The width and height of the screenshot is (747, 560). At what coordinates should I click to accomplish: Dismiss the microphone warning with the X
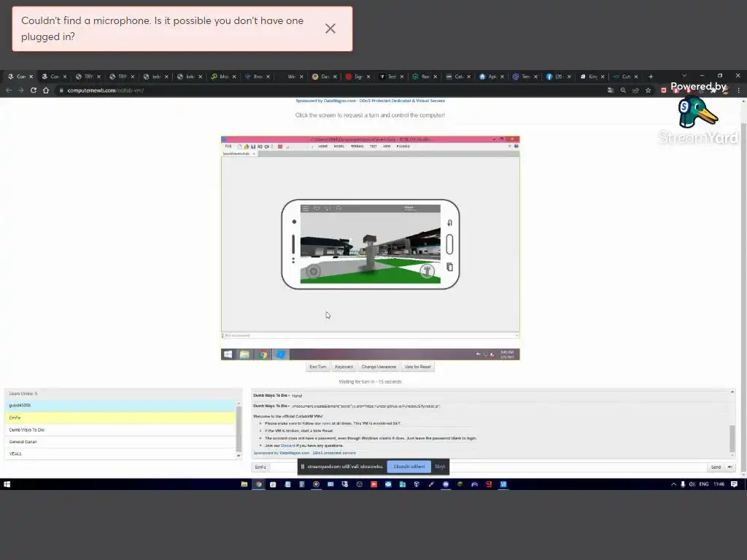pyautogui.click(x=330, y=28)
